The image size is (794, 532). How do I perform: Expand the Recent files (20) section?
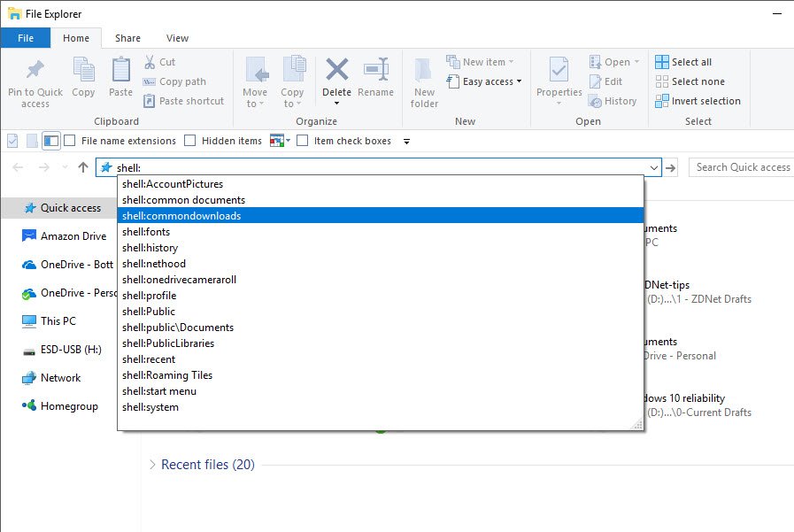coord(152,465)
